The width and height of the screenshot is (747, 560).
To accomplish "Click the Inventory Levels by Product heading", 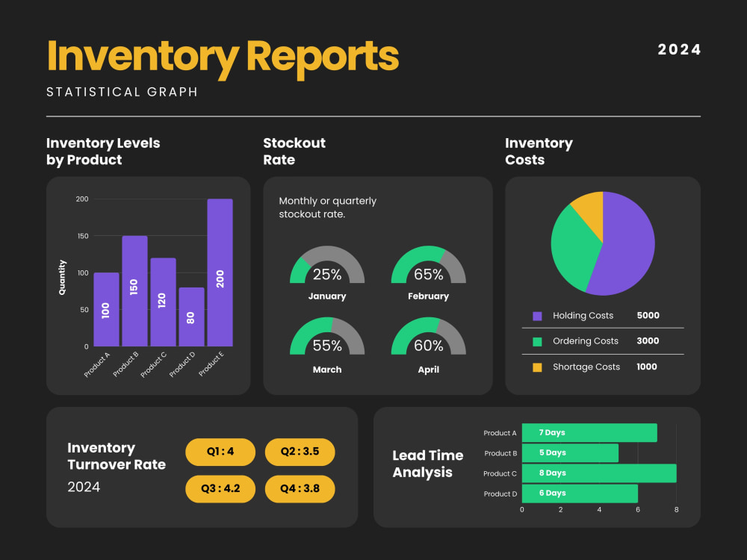I will tap(103, 152).
